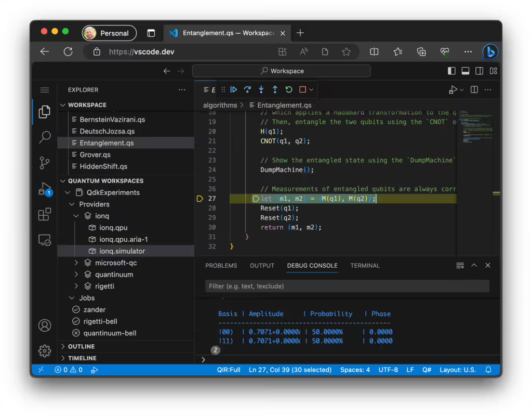Click the QIR:Full status bar item
This screenshot has width=532, height=417.
[229, 370]
